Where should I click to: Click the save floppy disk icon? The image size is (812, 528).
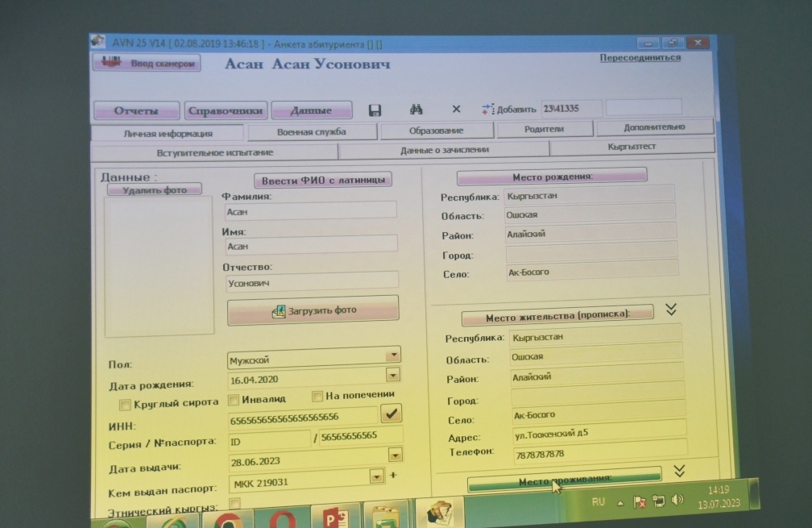pos(375,110)
